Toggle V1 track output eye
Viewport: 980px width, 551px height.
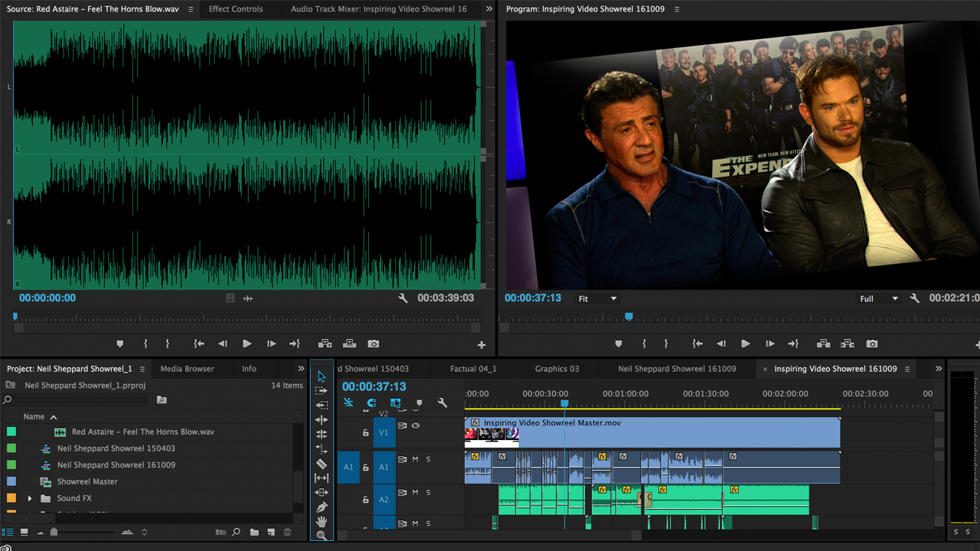coord(416,425)
